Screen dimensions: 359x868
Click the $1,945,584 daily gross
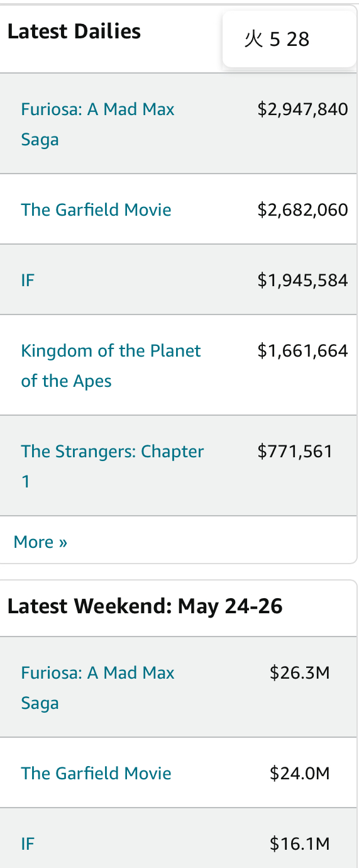pyautogui.click(x=302, y=280)
